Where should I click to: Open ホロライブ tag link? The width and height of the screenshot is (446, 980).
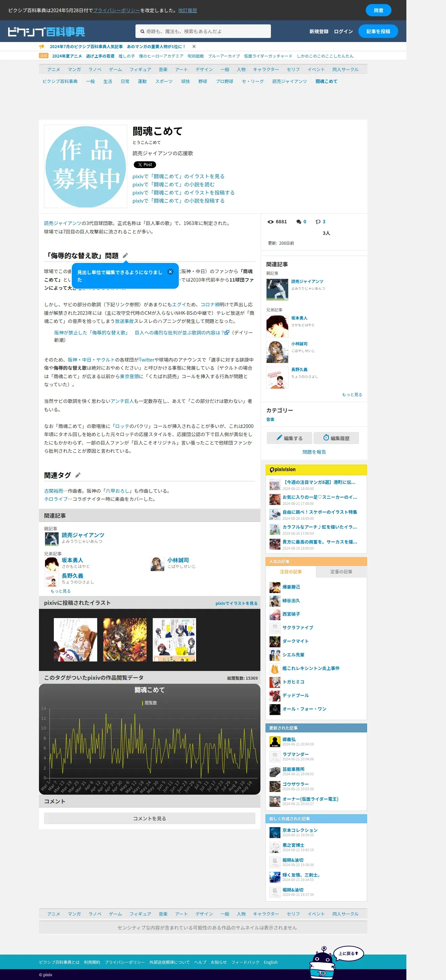[x=56, y=499]
